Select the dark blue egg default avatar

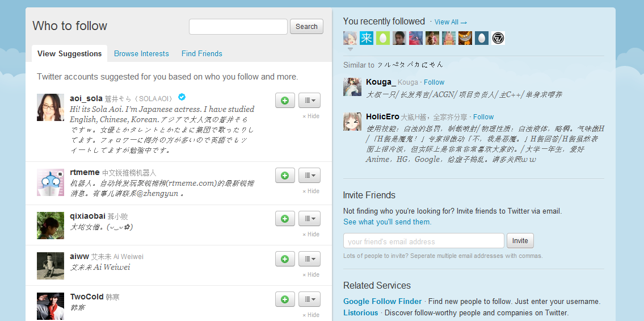481,38
